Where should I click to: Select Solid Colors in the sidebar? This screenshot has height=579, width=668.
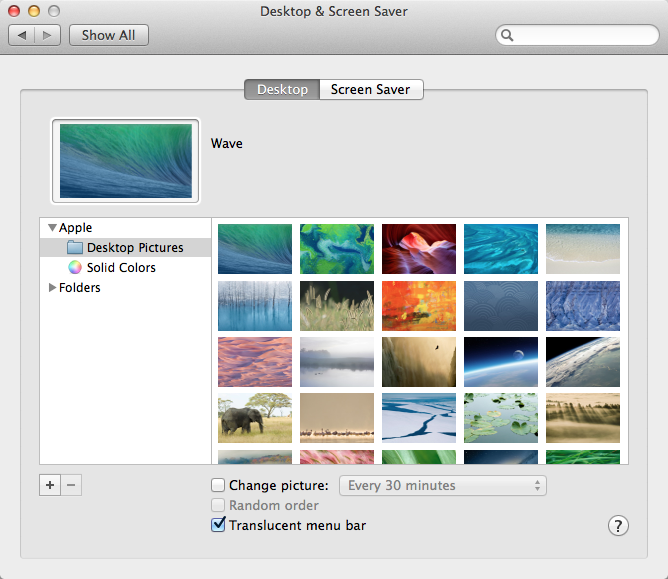[121, 268]
